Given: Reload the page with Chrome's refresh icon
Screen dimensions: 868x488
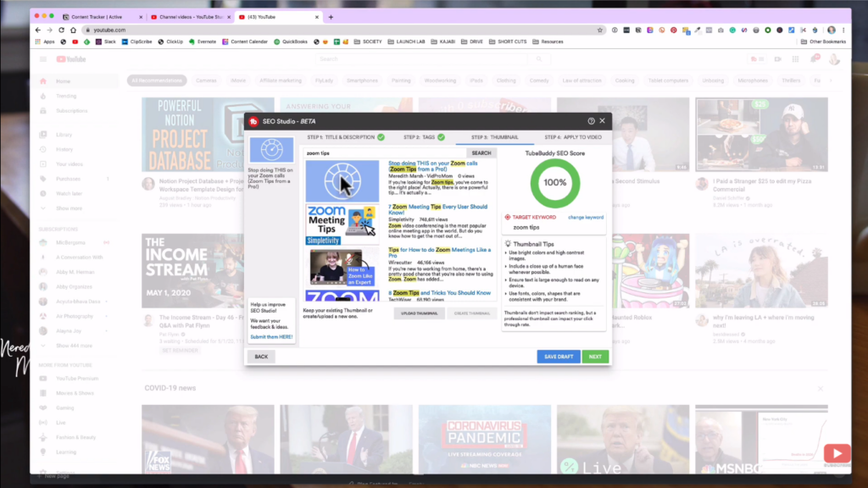Looking at the screenshot, I should tap(61, 30).
